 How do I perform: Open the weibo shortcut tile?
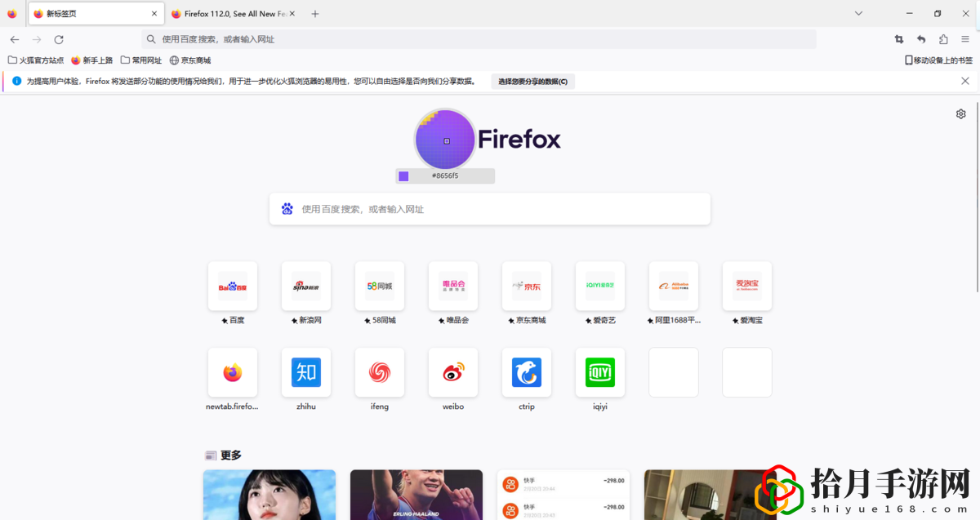coord(453,373)
